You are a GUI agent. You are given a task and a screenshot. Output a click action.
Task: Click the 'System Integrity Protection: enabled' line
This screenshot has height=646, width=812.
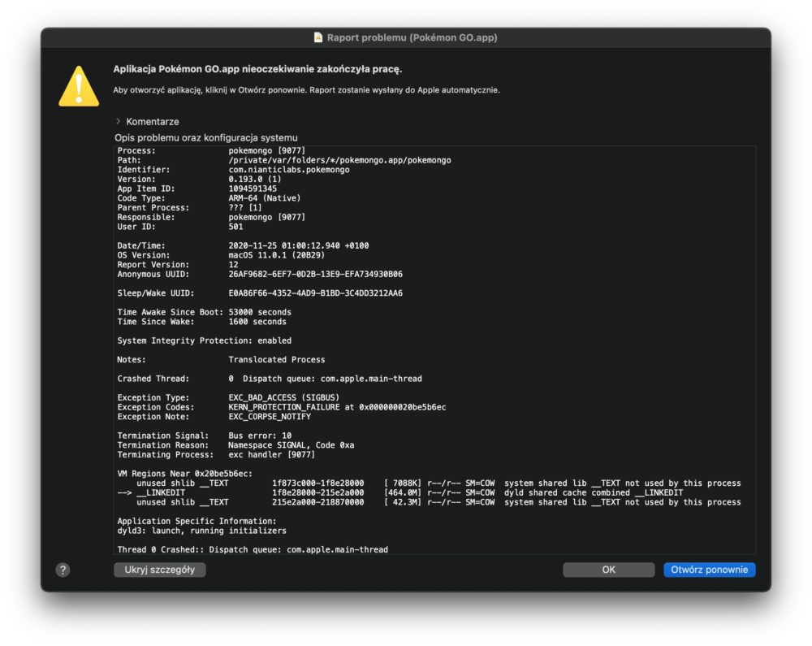(204, 340)
